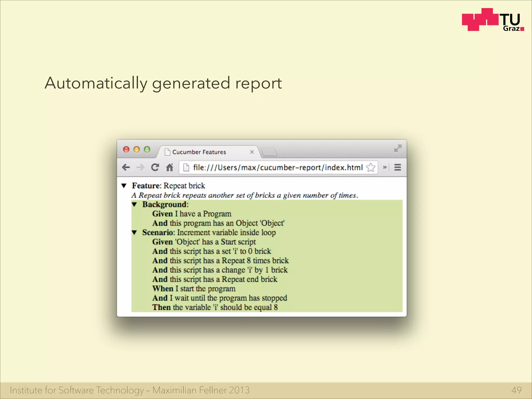Click the 'Feature: Repeat brick' heading text
The image size is (532, 399).
tap(168, 186)
